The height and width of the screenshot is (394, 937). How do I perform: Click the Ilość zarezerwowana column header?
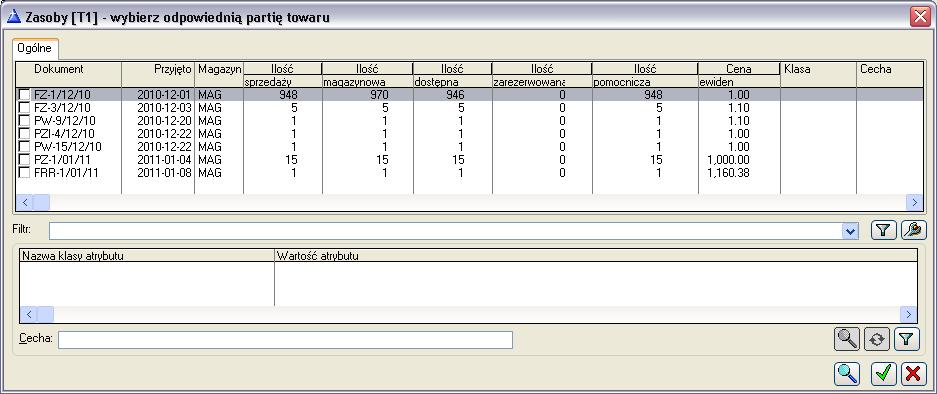[542, 75]
